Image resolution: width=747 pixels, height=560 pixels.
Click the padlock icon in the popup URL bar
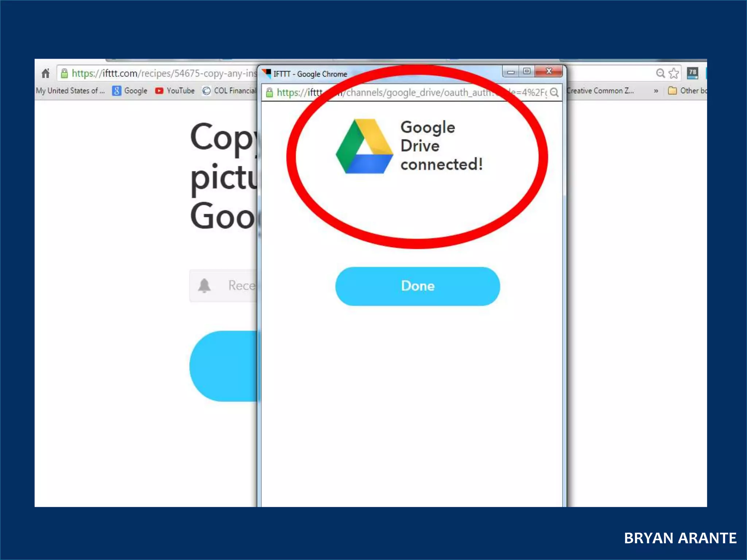270,93
